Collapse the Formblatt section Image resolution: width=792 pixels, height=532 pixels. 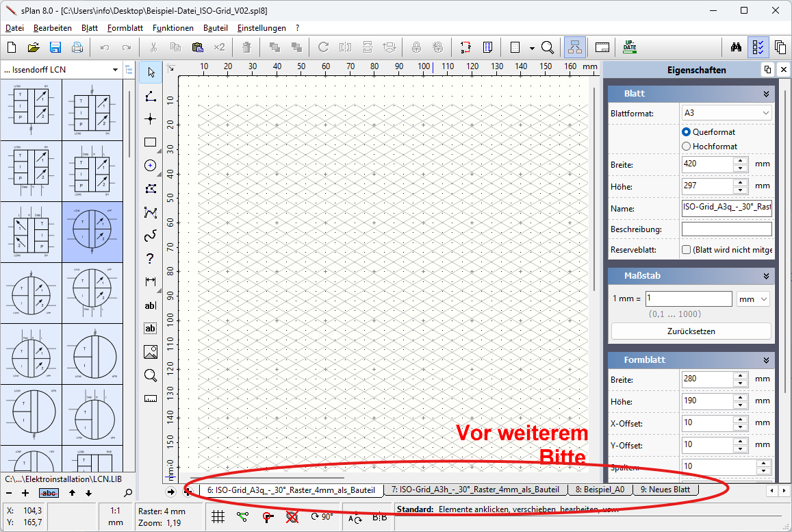[x=766, y=360]
